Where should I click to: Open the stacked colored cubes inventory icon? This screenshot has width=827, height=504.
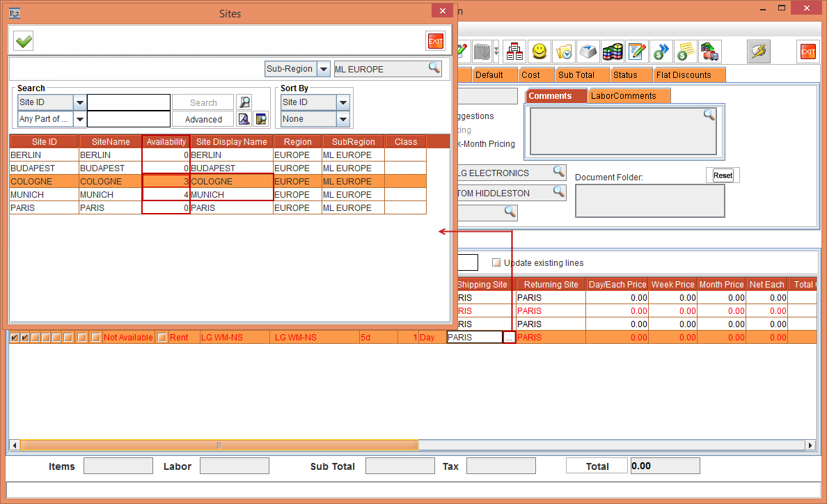click(x=612, y=52)
